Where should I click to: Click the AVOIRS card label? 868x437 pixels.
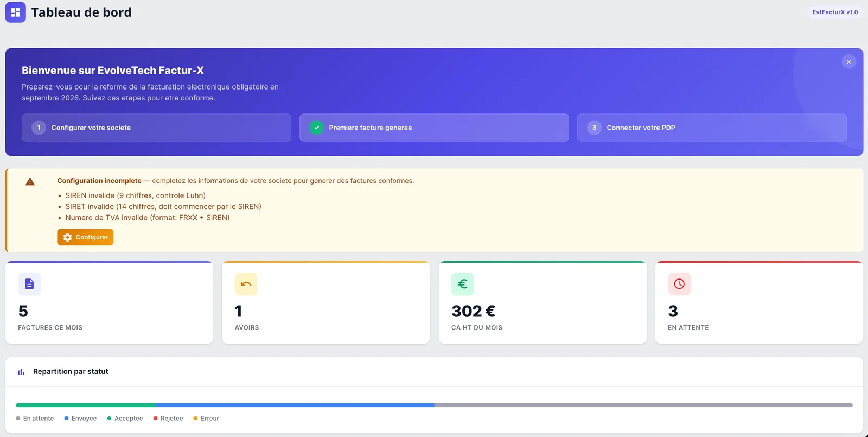click(247, 328)
